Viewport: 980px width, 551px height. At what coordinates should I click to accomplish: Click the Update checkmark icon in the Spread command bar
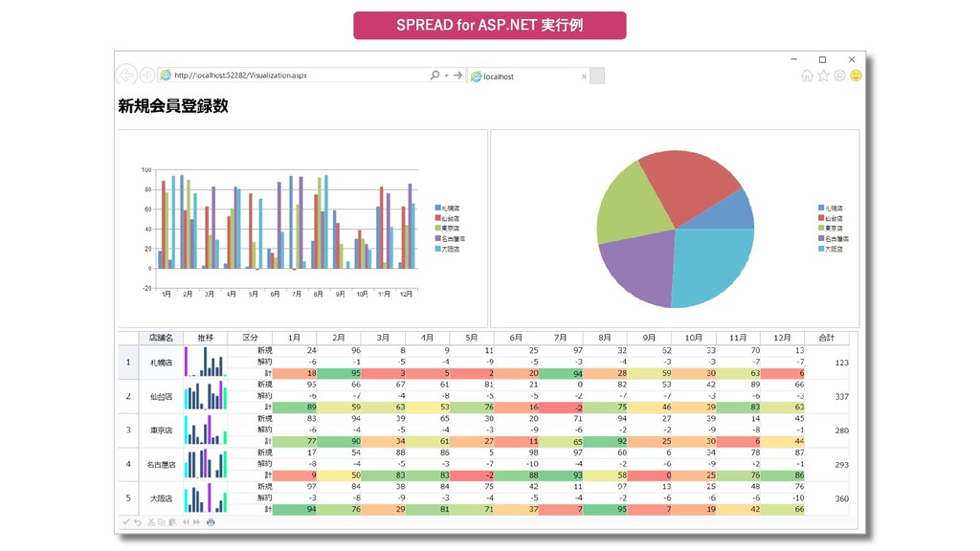click(x=125, y=521)
